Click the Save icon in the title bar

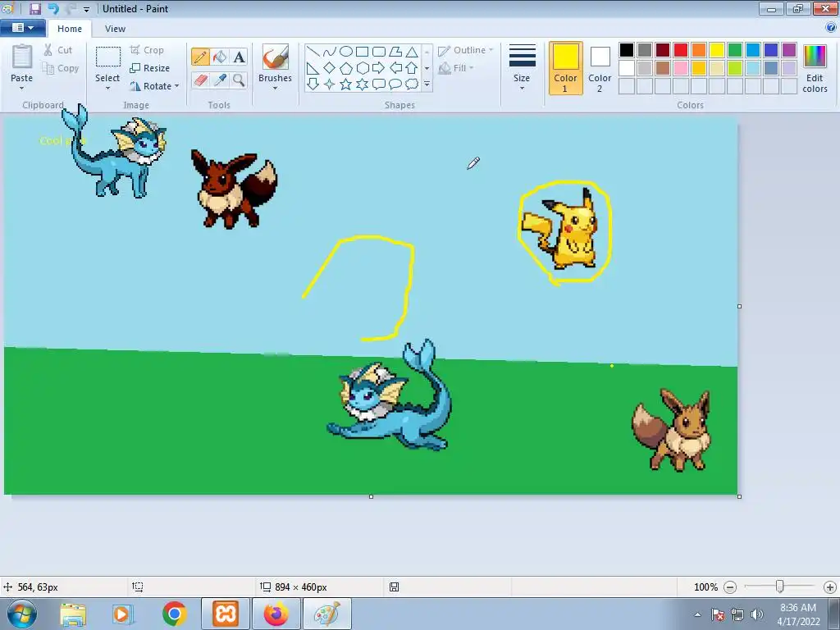point(34,8)
